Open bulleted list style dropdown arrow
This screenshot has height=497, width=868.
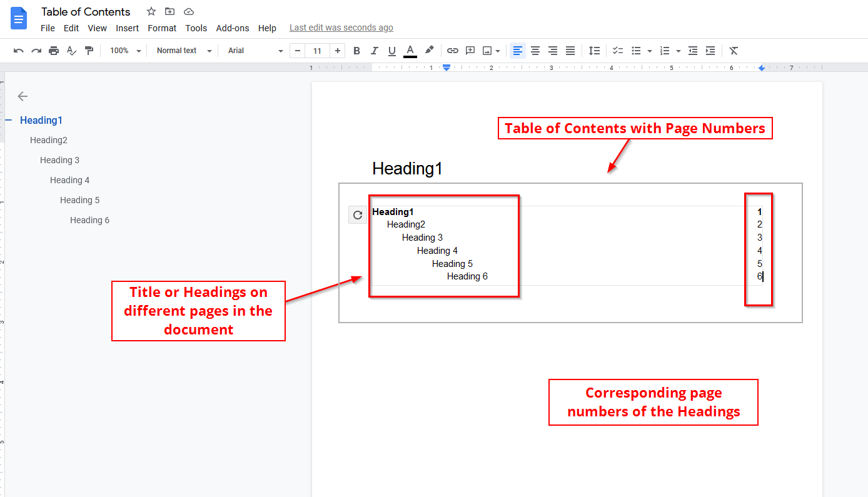click(650, 51)
